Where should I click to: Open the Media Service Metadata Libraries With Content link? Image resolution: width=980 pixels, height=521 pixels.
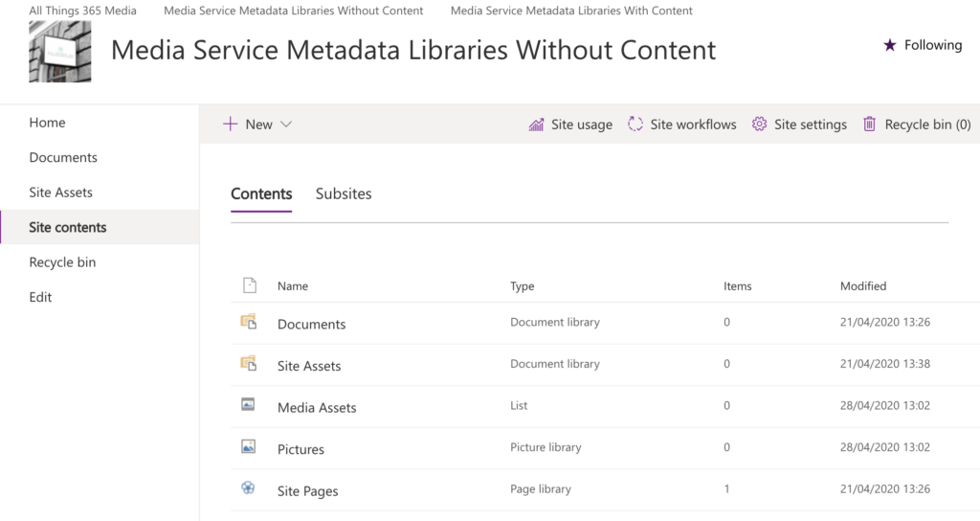[571, 11]
